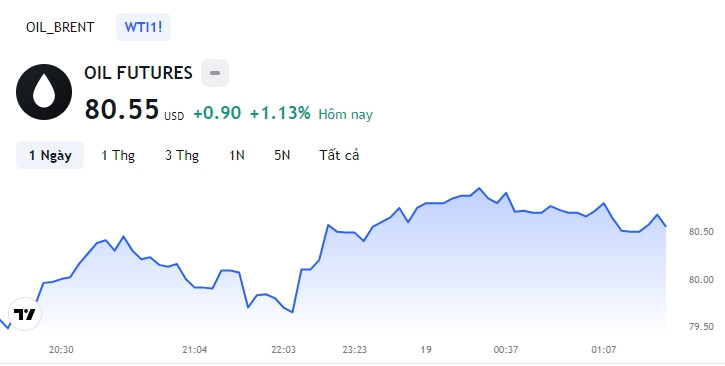Screen dimensions: 725x366
Task: Click the TradingView logo icon
Action: pos(25,314)
